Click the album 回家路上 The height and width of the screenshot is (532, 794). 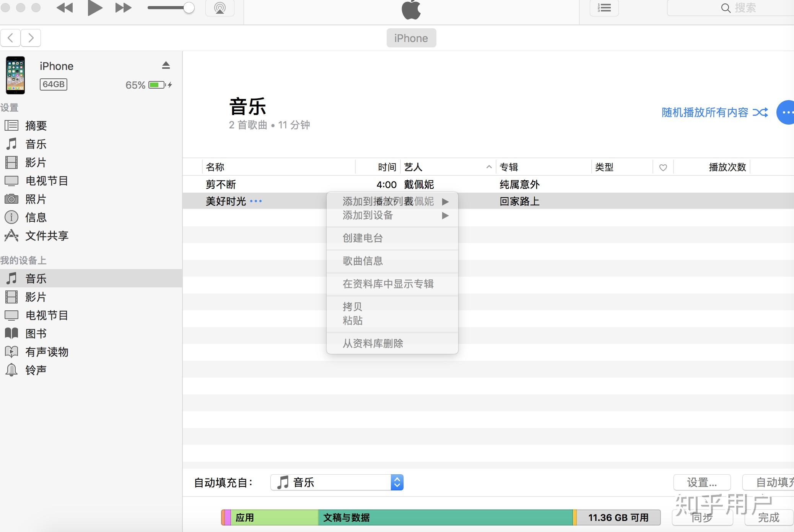pos(519,201)
